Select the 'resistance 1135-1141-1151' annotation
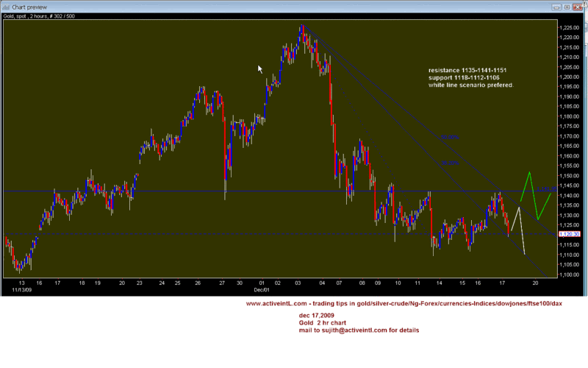Image resolution: width=588 pixels, height=368 pixels. click(467, 70)
